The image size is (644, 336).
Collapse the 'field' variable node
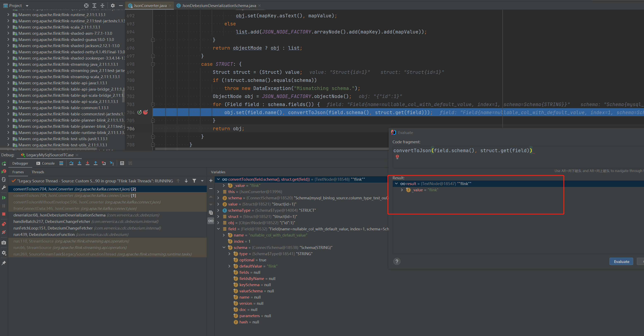pyautogui.click(x=219, y=229)
